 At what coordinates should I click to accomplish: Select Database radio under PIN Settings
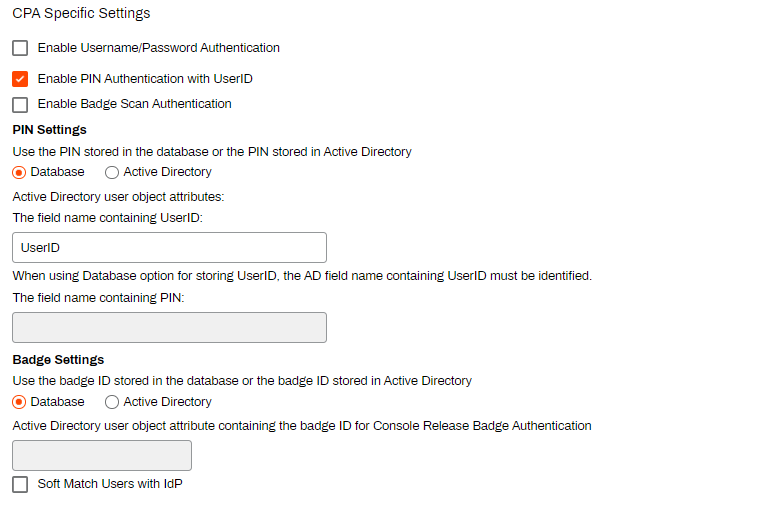pos(19,172)
